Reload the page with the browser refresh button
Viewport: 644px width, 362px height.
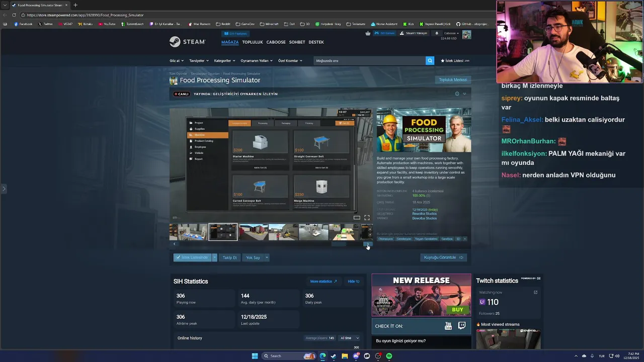point(14,15)
